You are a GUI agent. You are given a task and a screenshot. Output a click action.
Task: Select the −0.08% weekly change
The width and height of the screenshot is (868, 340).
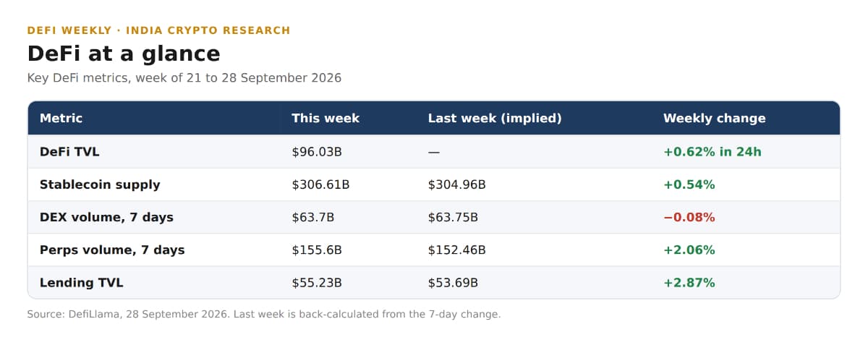(689, 217)
